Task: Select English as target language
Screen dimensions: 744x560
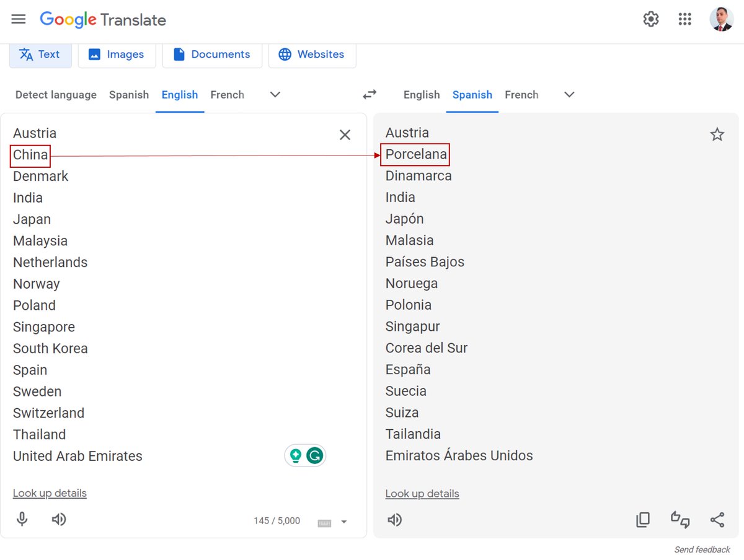Action: 422,95
